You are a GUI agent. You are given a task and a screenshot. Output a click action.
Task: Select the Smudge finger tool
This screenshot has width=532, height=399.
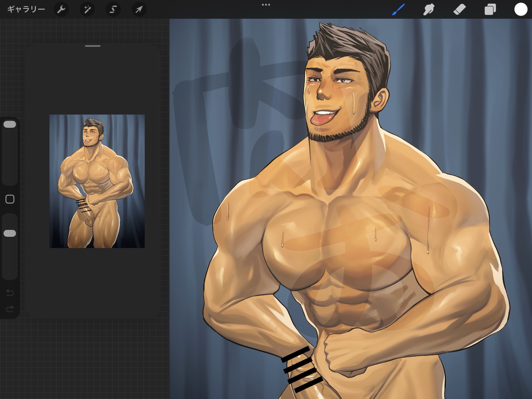429,10
